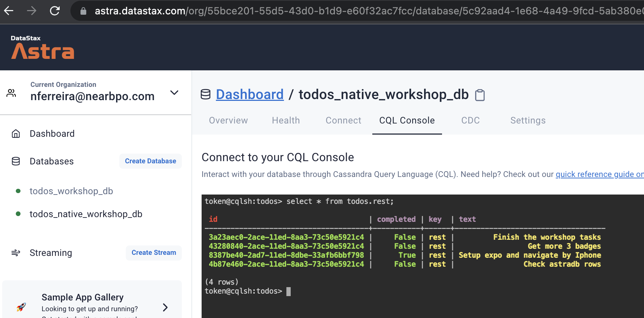The height and width of the screenshot is (318, 644).
Task: Switch to the CDC tab
Action: coord(470,120)
